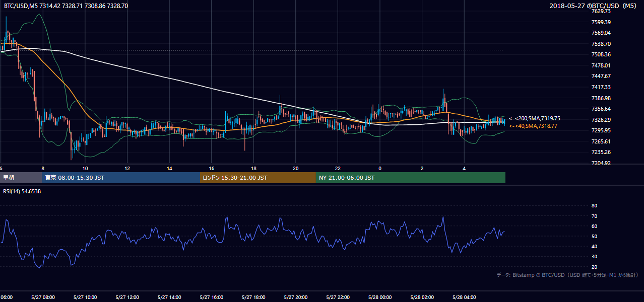Select the ロンドン 15:30-21:00 JST session bar
The height and width of the screenshot is (302, 644).
[x=258, y=178]
